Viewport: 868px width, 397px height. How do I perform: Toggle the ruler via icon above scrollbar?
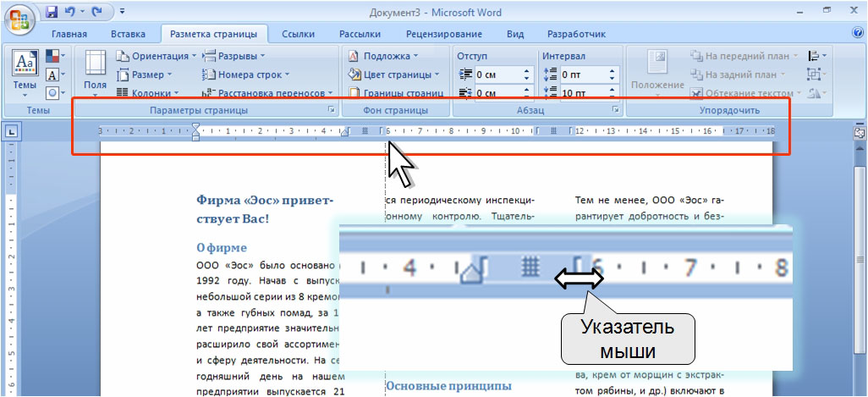click(859, 132)
